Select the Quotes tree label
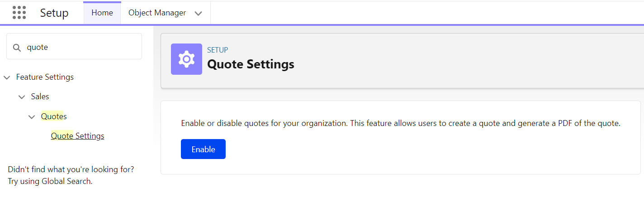Viewport: 644px width, 222px height. click(54, 116)
